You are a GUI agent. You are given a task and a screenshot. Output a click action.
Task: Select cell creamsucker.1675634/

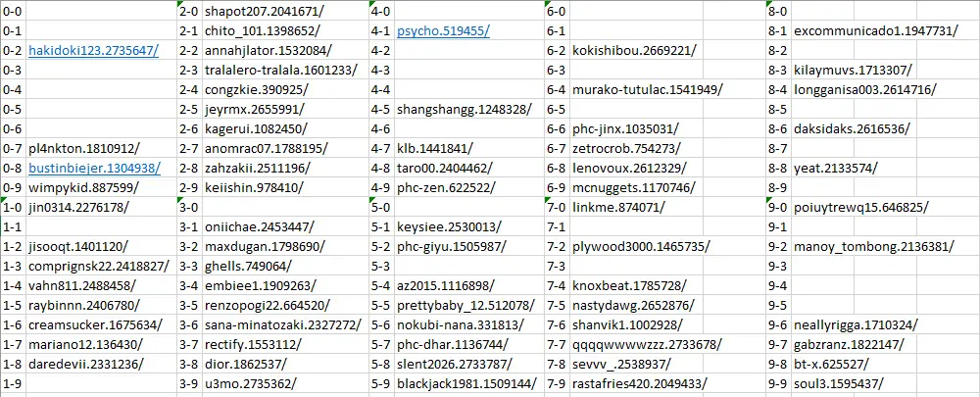coord(101,323)
